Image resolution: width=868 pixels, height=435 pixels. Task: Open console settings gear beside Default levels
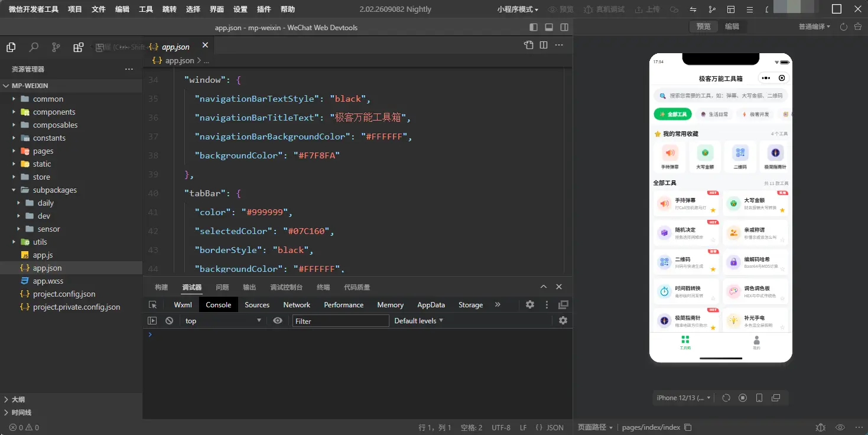(x=563, y=320)
